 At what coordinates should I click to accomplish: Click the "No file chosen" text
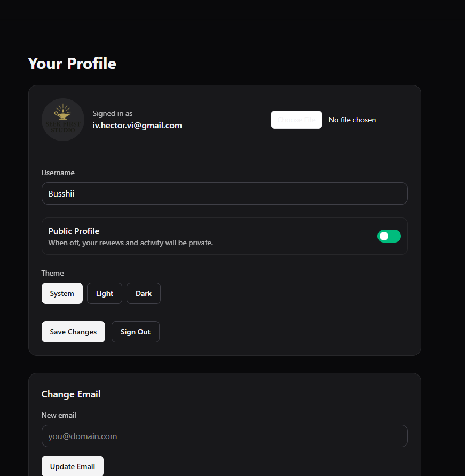click(352, 120)
